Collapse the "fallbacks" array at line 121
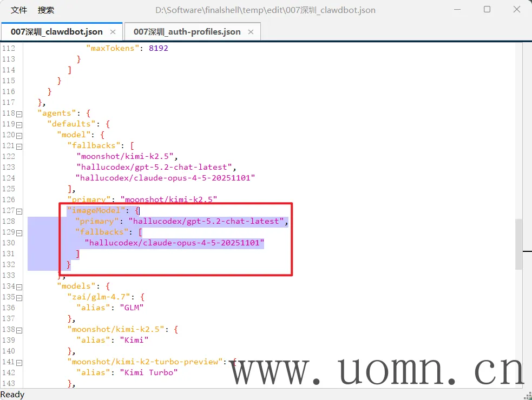 tap(19, 146)
